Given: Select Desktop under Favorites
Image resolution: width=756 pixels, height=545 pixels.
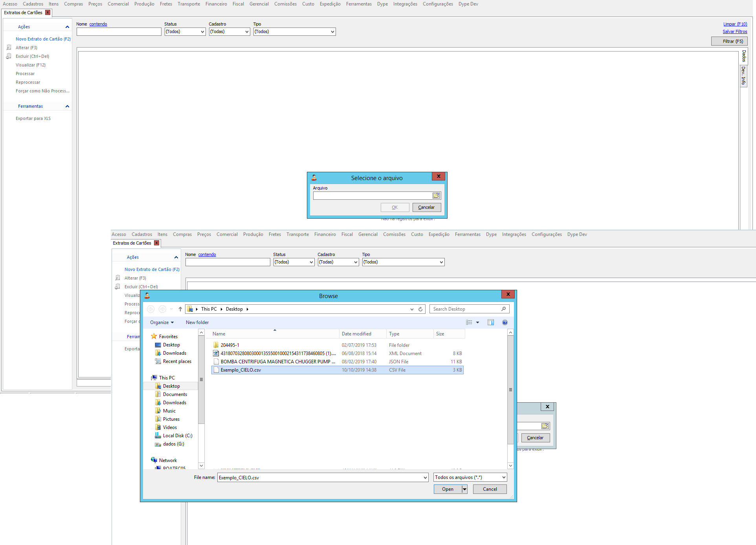Looking at the screenshot, I should tap(171, 344).
